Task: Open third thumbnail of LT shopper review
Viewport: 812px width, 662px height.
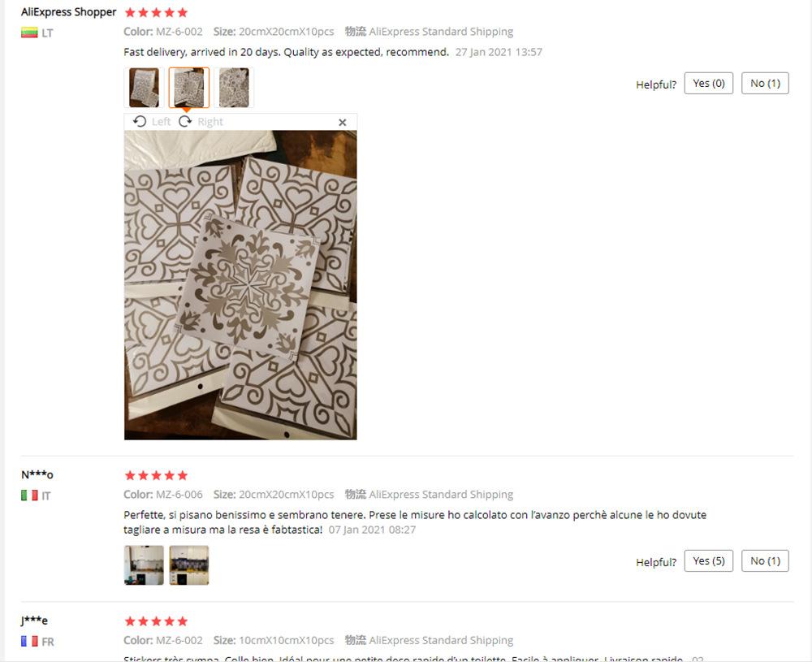Action: (234, 88)
